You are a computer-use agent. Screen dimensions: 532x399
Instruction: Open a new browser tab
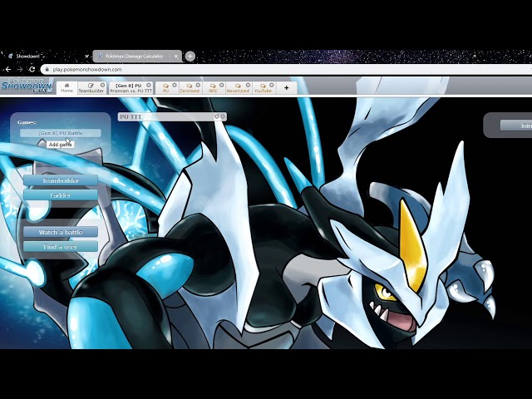coord(190,56)
